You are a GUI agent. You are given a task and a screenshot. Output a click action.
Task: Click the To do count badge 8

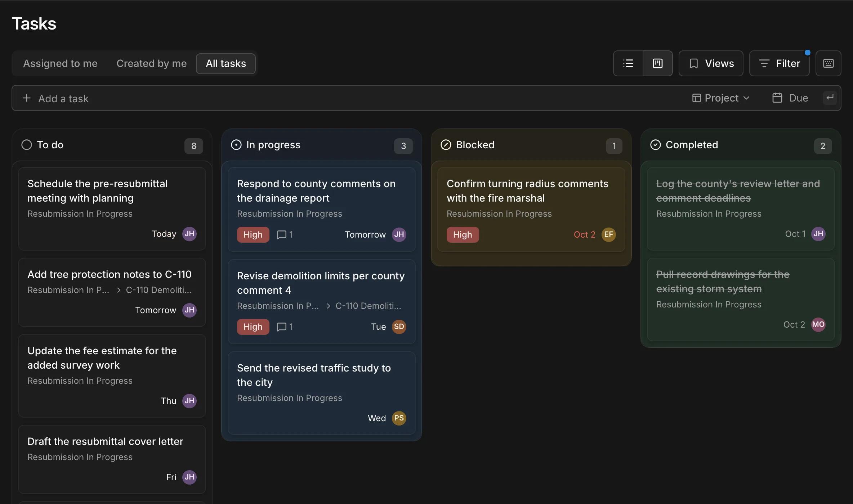tap(194, 146)
